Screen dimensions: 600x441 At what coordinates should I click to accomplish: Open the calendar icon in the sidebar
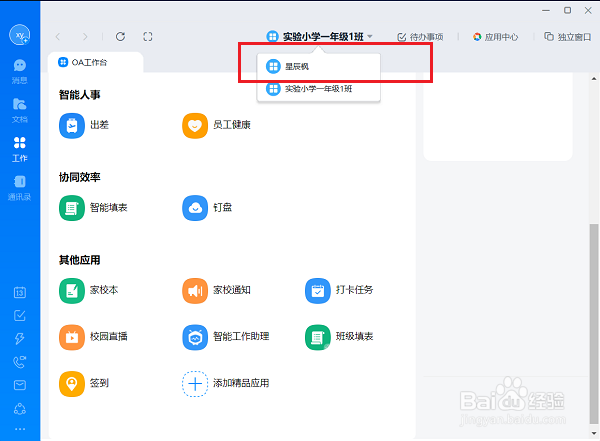pos(20,292)
